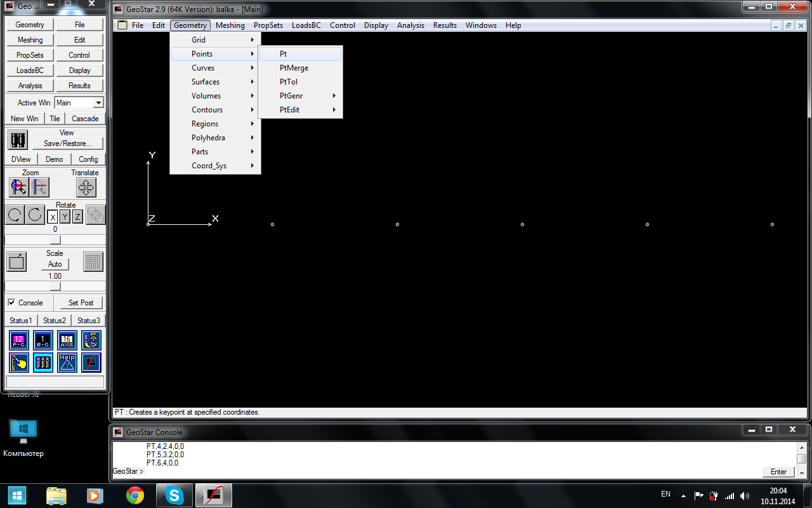Expand the Contours submenu
The width and height of the screenshot is (812, 508).
point(215,110)
